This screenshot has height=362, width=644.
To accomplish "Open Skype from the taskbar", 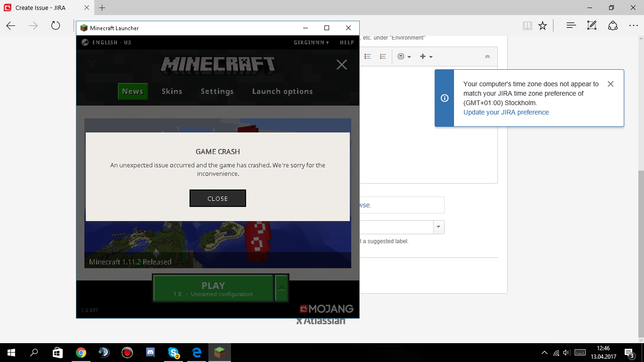I will point(173,353).
